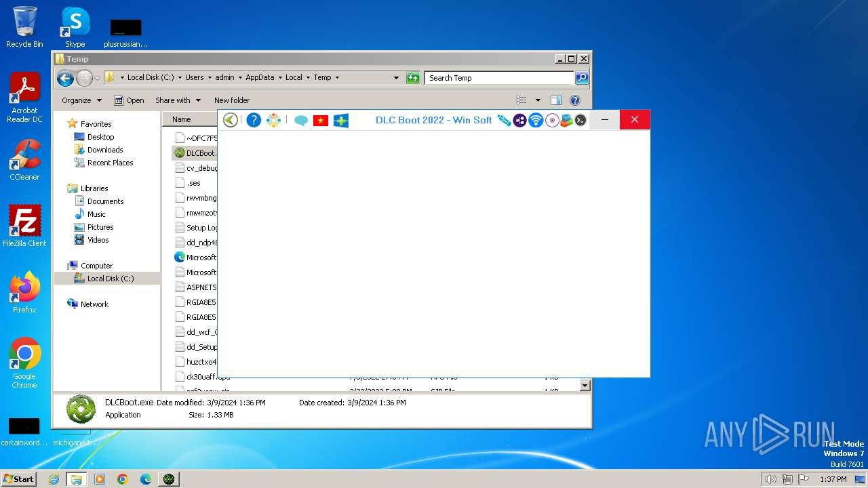The width and height of the screenshot is (868, 488).
Task: Expand the dropdown arrow after Temp breadcrumb
Action: click(337, 78)
